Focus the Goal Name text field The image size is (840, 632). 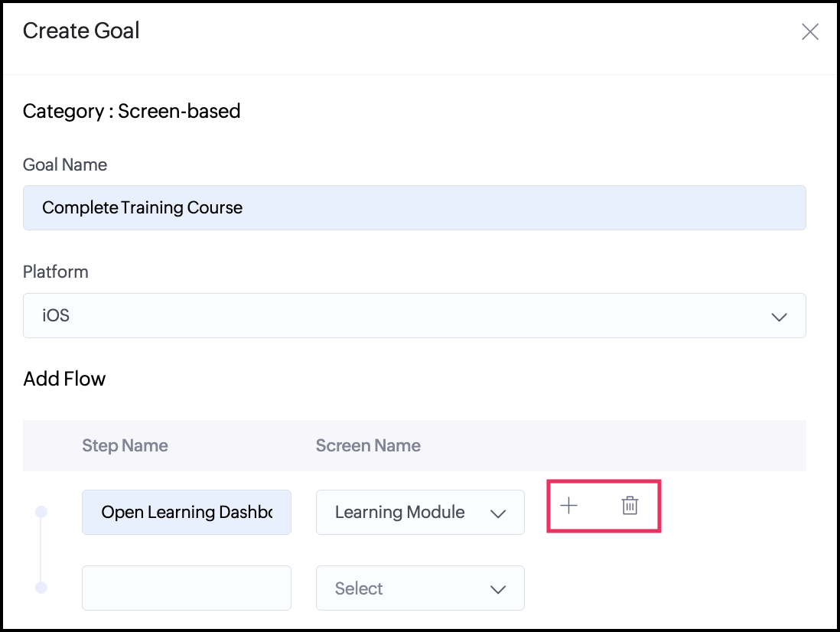pos(414,207)
